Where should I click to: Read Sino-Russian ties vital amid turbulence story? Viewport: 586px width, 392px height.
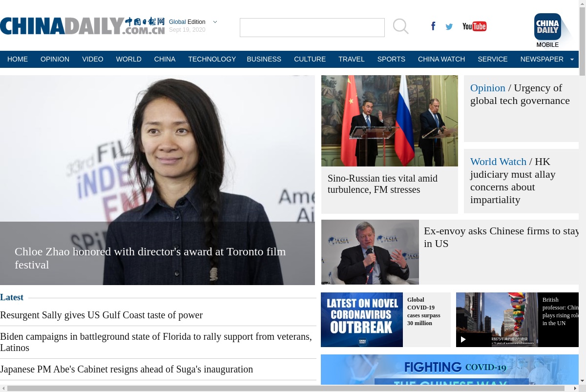click(x=382, y=184)
